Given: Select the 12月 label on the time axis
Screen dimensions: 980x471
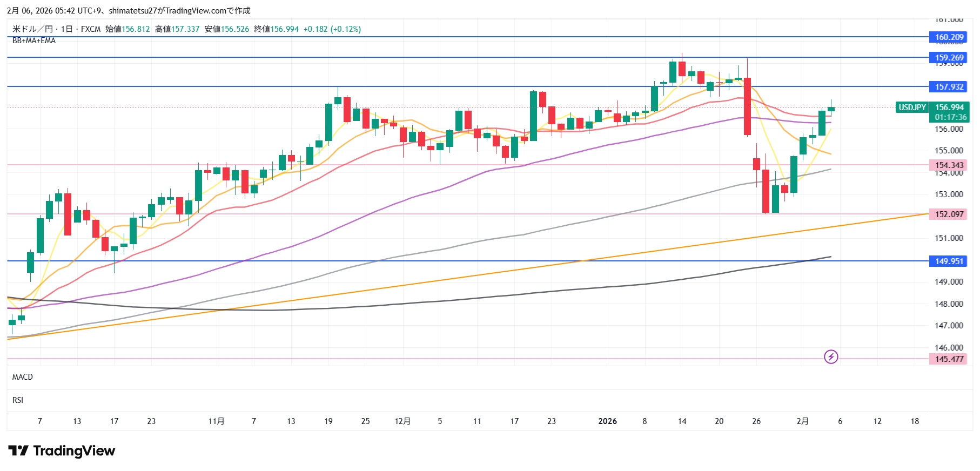Looking at the screenshot, I should [x=402, y=421].
